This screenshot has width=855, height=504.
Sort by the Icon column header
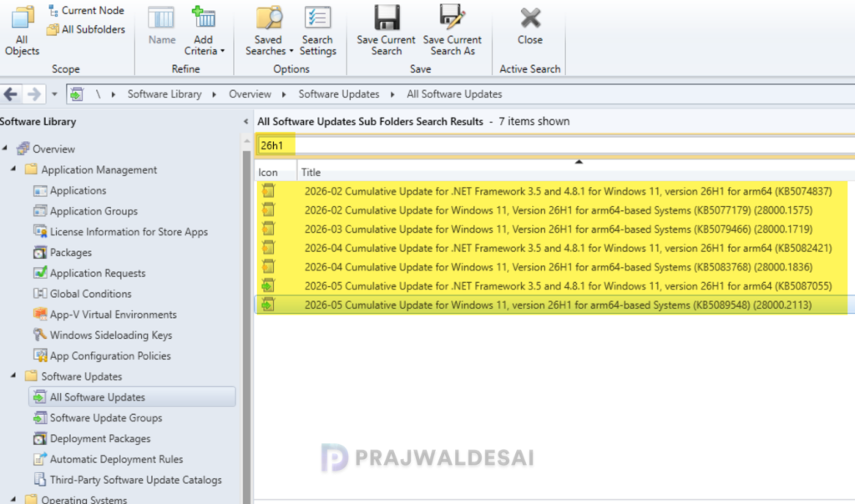pos(276,172)
